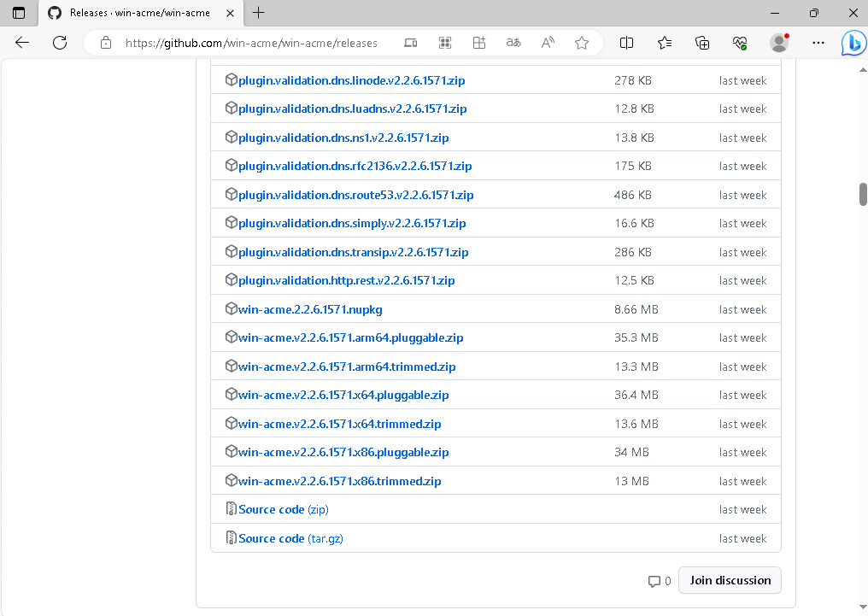Click the 36.4 MB size text
This screenshot has height=616, width=868.
[636, 395]
